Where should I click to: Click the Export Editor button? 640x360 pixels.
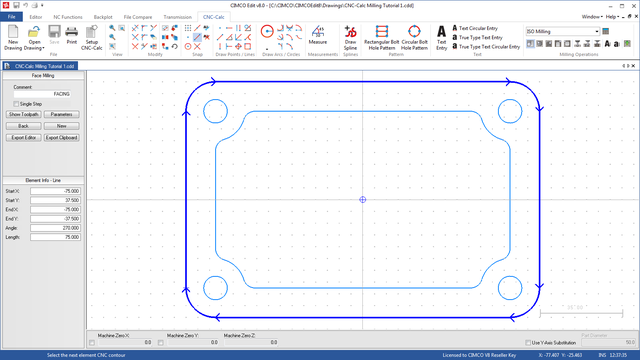(24, 138)
